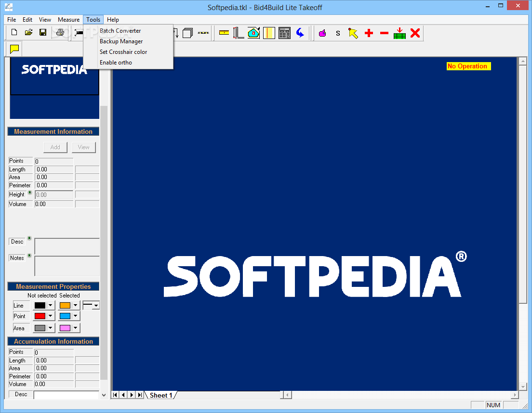Pick the pink Area selected color swatch
The width and height of the screenshot is (532, 413).
[x=65, y=328]
